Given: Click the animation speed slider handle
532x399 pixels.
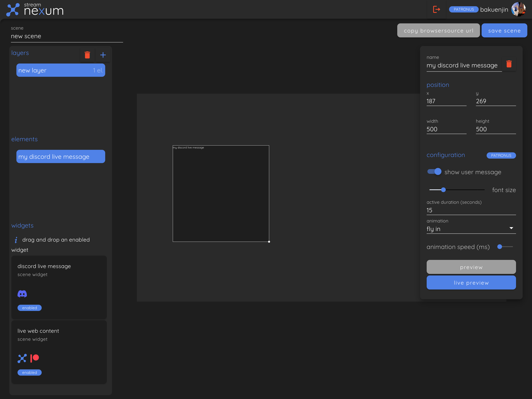Looking at the screenshot, I should coord(499,247).
